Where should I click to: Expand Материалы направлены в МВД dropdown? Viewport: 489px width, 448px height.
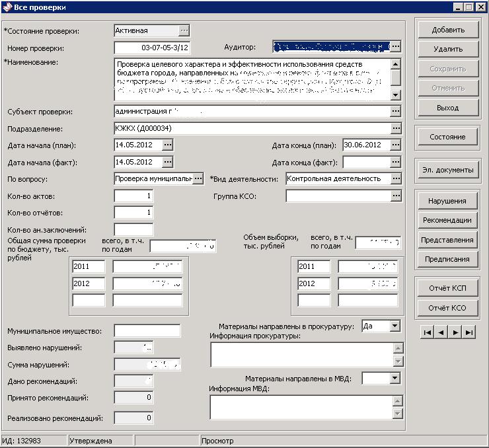click(395, 378)
